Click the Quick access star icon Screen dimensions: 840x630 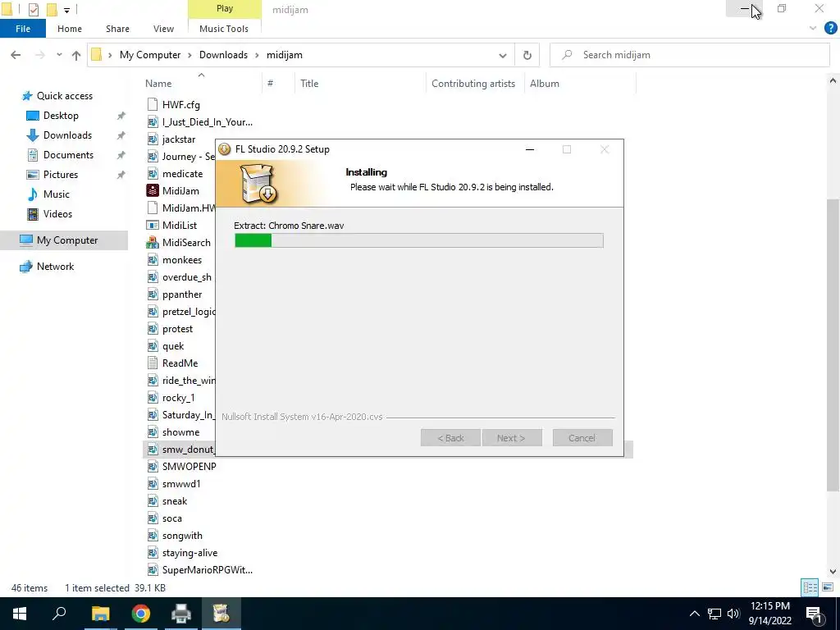[x=27, y=96]
